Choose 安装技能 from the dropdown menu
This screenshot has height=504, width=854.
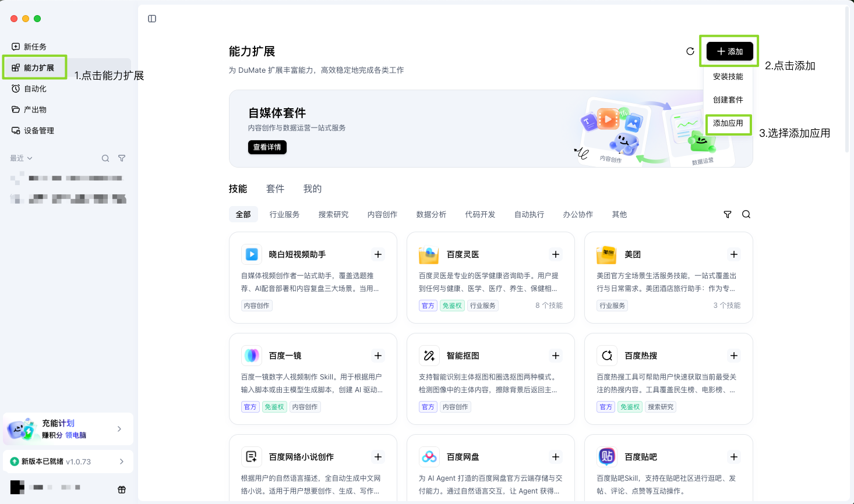tap(728, 76)
